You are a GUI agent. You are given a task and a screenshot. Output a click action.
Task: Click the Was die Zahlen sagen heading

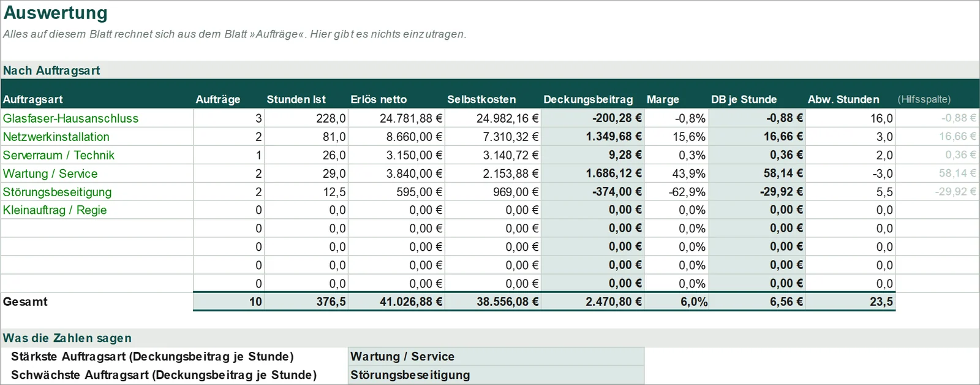(x=67, y=338)
